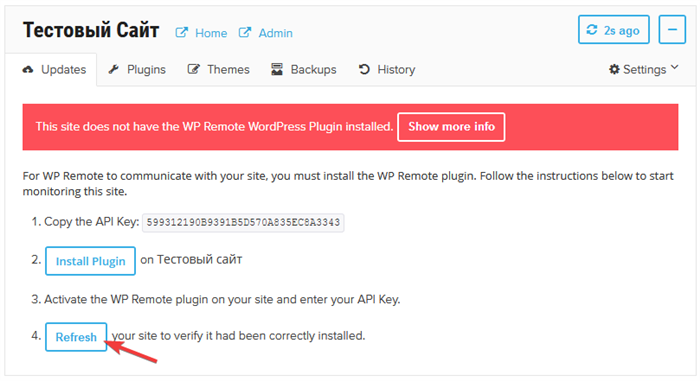
Task: Click the 'on Тестовый сайт' text
Action: (x=191, y=260)
